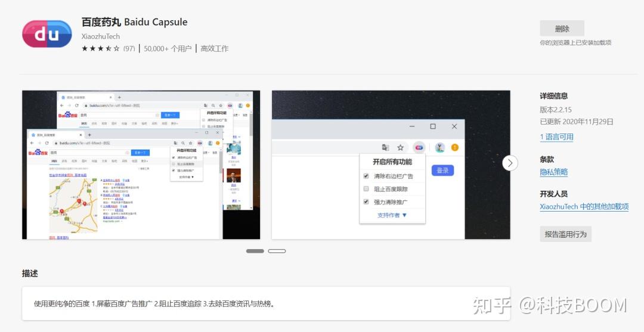Click the star rating of the extension

click(x=101, y=48)
